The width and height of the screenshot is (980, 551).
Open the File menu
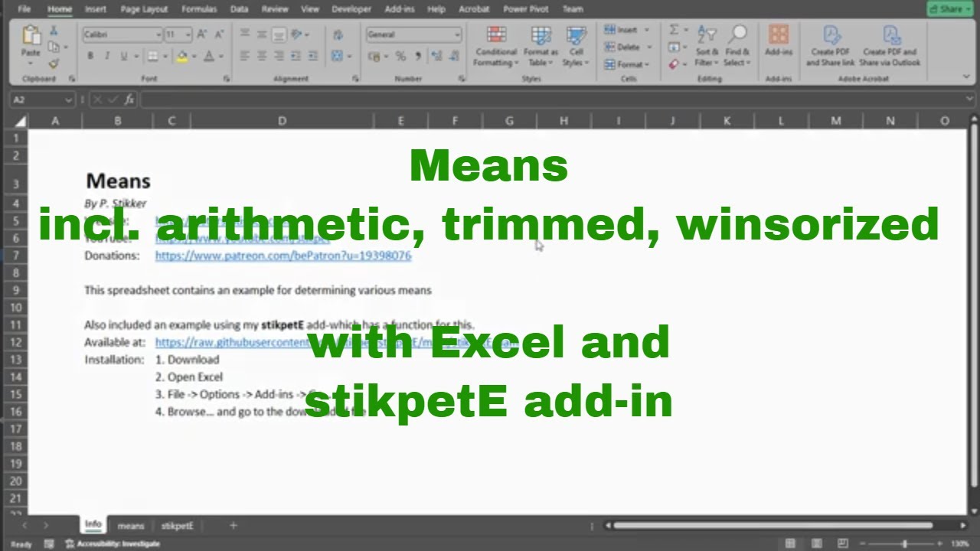point(24,9)
